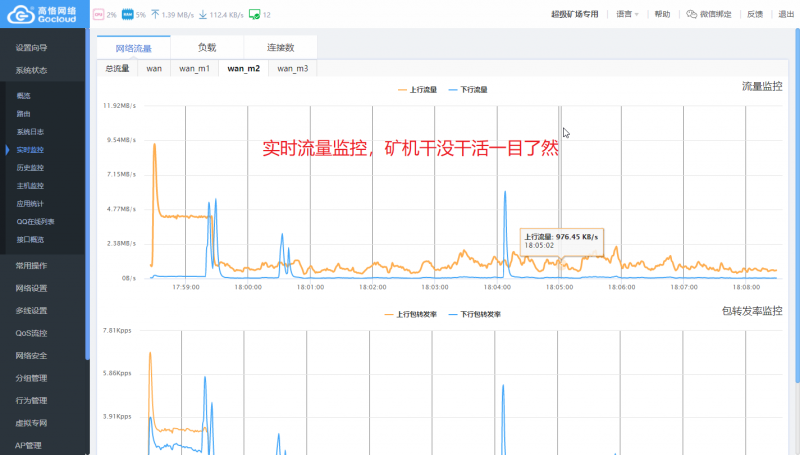
Task: Click the Gocloud cloud logo
Action: pos(20,16)
